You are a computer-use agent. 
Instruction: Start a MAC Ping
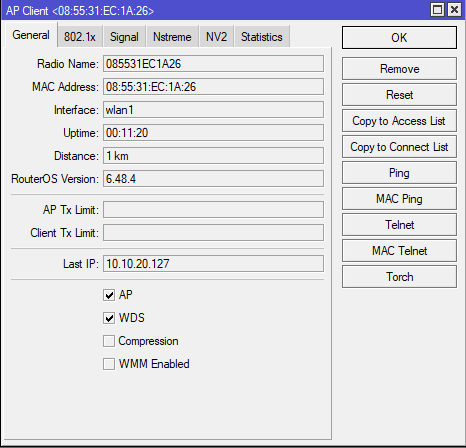(x=399, y=199)
